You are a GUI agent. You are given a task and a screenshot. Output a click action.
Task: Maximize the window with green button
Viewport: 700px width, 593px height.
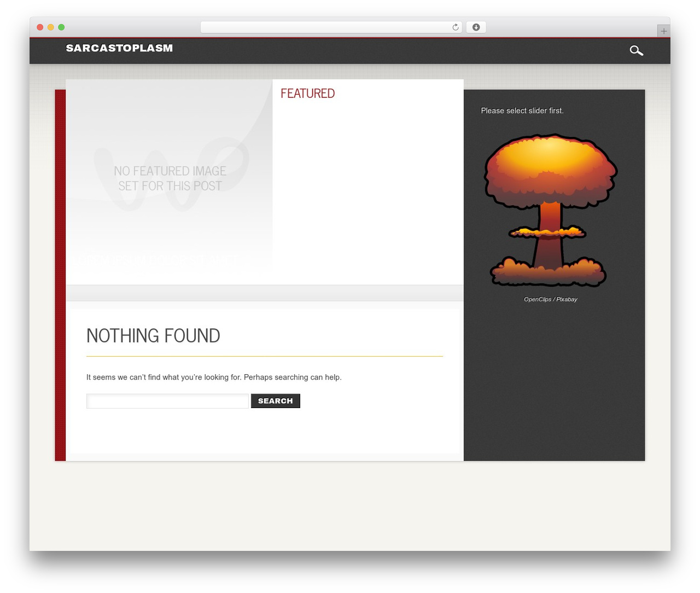click(x=61, y=27)
